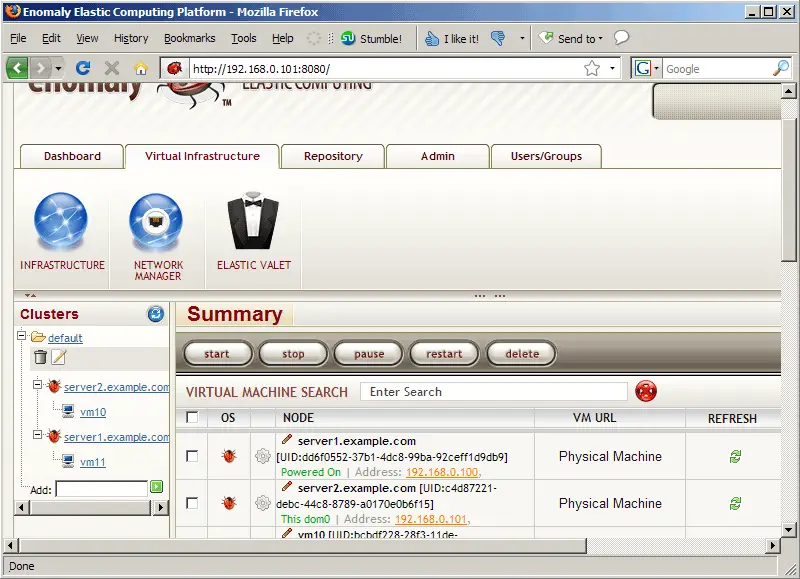Focus the Add cluster text field
The width and height of the screenshot is (800, 579).
pos(102,489)
